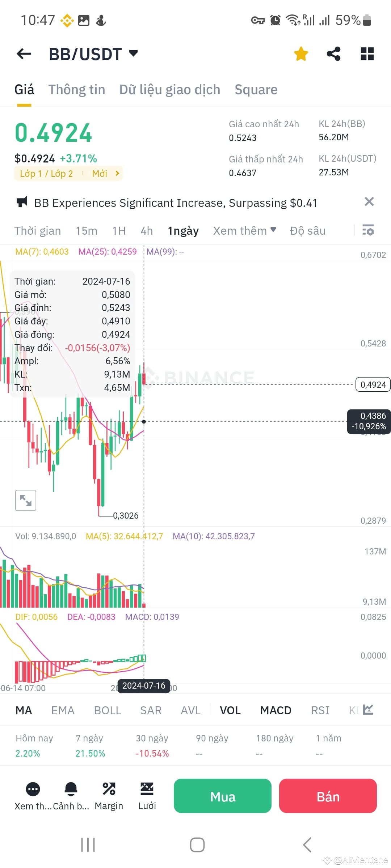Image resolution: width=391 pixels, height=868 pixels.
Task: Select the MACD indicator label
Action: click(x=275, y=710)
